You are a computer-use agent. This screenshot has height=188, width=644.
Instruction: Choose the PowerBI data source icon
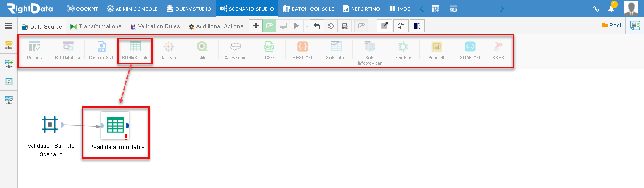point(436,47)
